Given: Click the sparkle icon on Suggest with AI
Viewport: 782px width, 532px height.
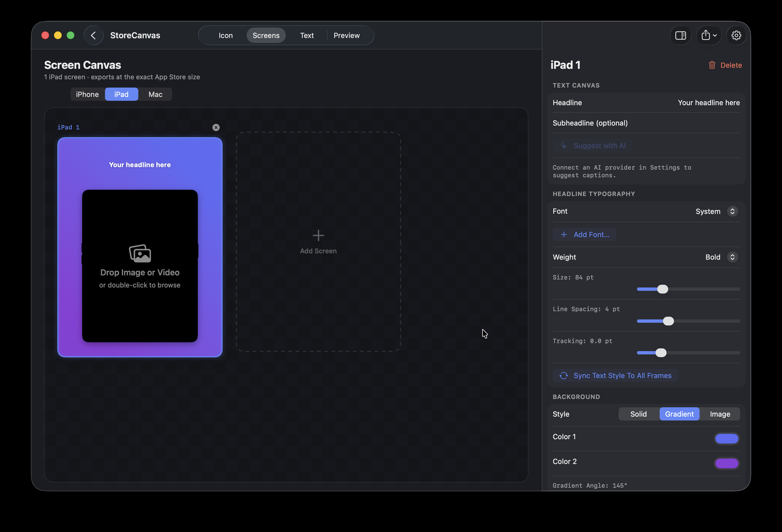Looking at the screenshot, I should [564, 146].
